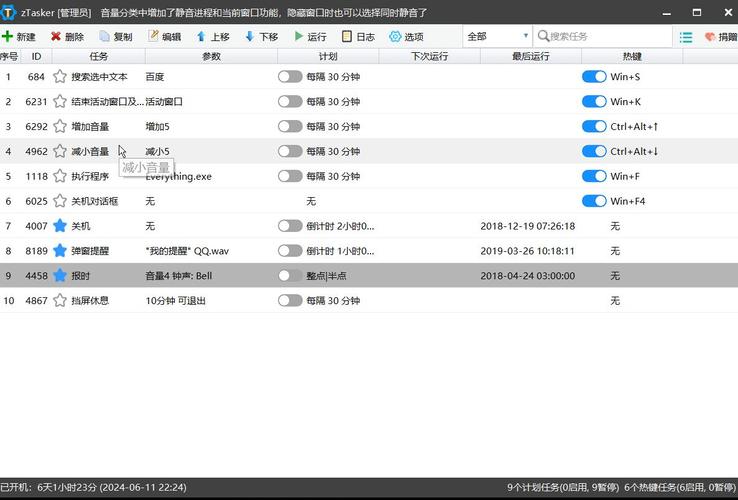Image resolution: width=738 pixels, height=500 pixels.
Task: Open the Edit (编辑) task tool
Action: [164, 36]
